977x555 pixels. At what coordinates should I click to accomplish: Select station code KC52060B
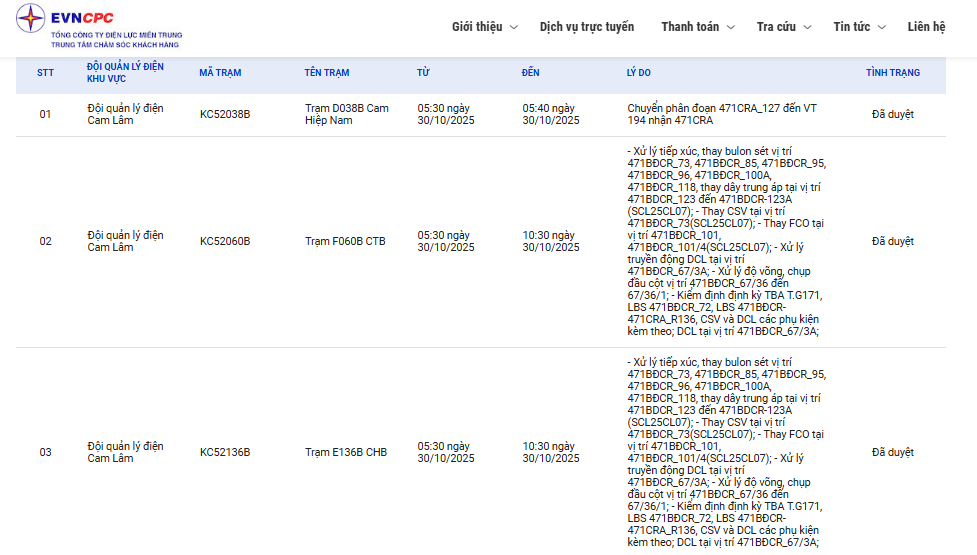pos(225,242)
